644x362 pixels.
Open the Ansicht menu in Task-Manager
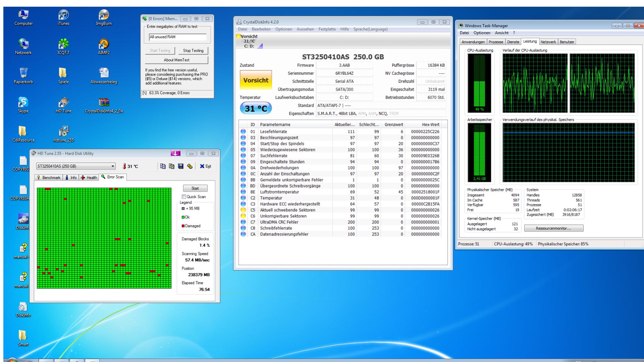502,33
